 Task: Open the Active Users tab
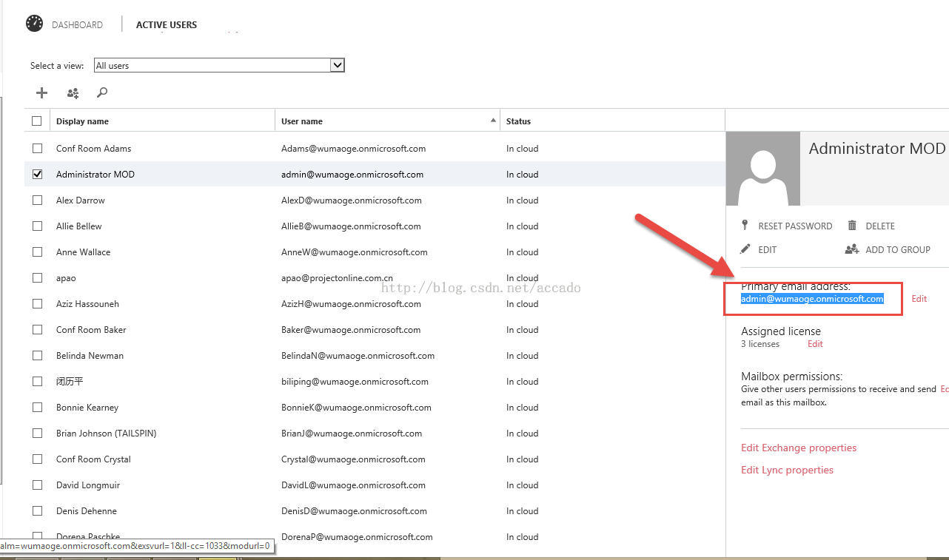point(167,25)
